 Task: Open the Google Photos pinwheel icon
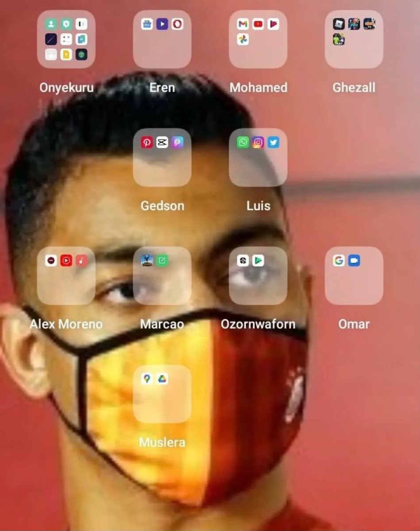click(243, 39)
